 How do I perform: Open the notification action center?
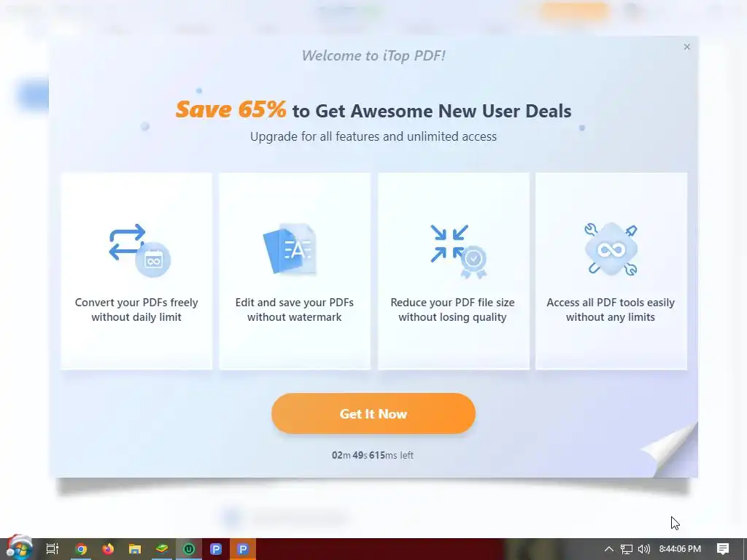tap(723, 549)
